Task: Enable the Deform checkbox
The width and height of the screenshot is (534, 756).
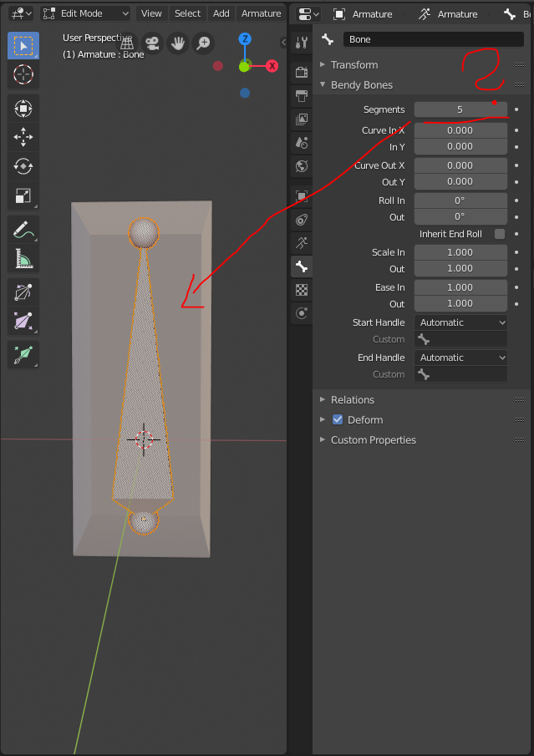Action: point(338,419)
